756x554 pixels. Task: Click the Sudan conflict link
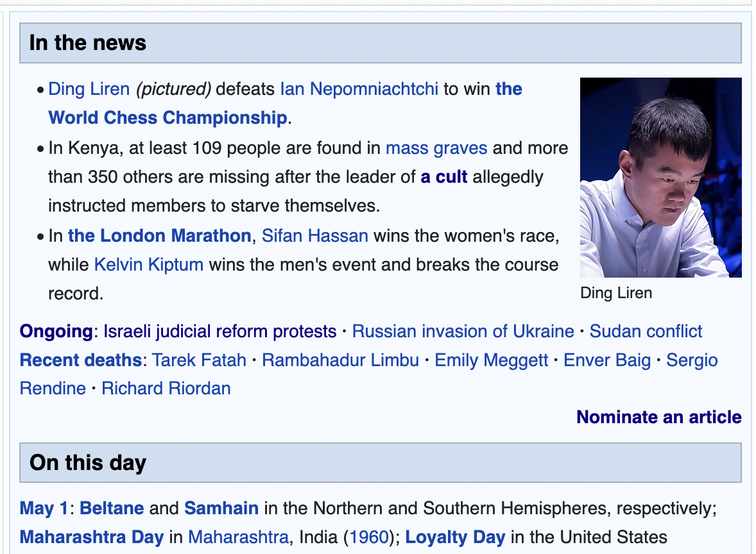(x=646, y=332)
